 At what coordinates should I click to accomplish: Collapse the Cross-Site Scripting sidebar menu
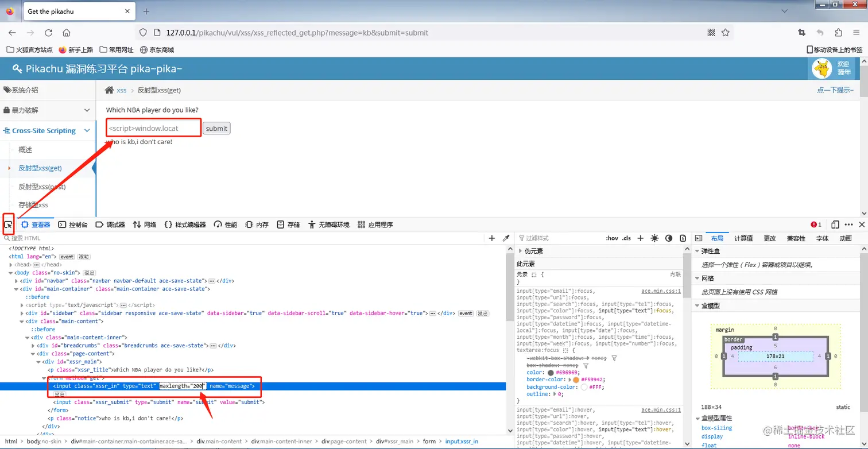click(x=48, y=131)
